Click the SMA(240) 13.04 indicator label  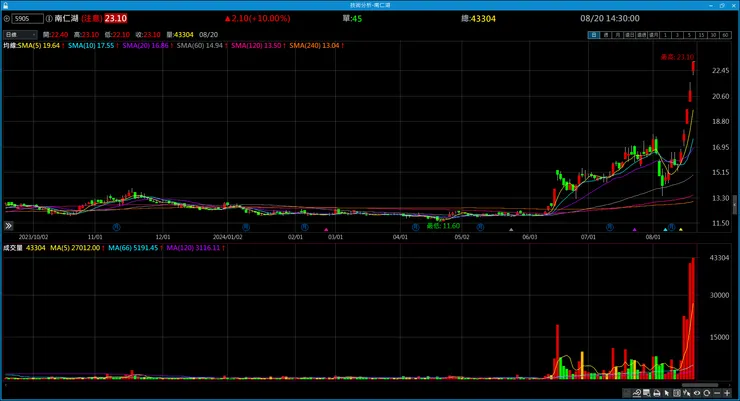(315, 45)
